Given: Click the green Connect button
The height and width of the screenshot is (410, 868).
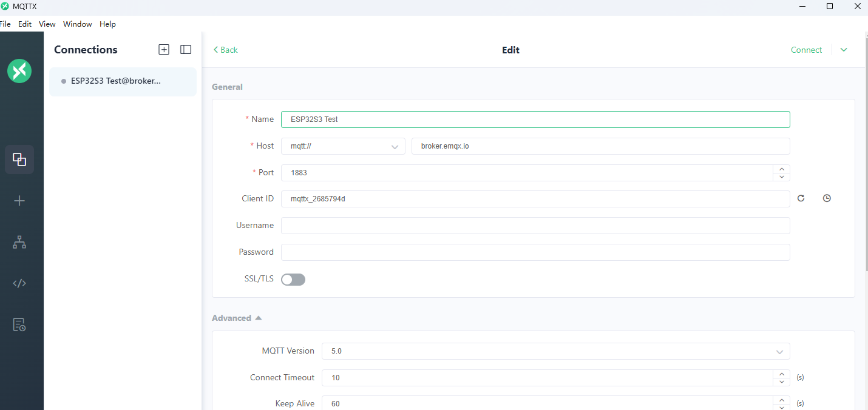Looking at the screenshot, I should [x=806, y=50].
